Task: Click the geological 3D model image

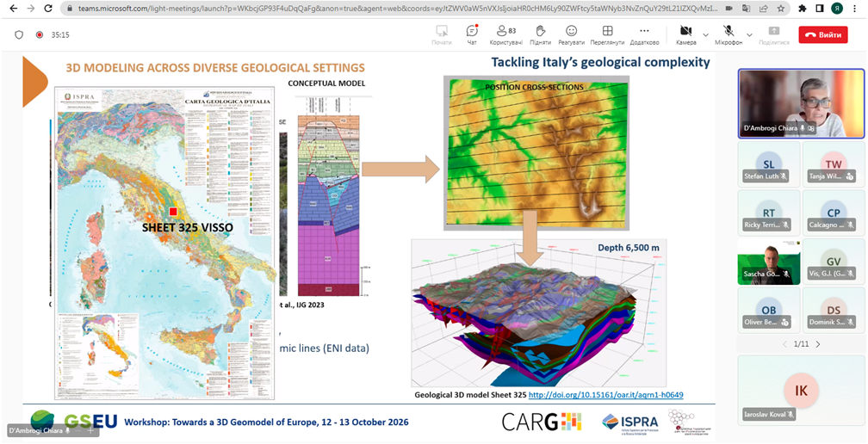Action: point(539,312)
